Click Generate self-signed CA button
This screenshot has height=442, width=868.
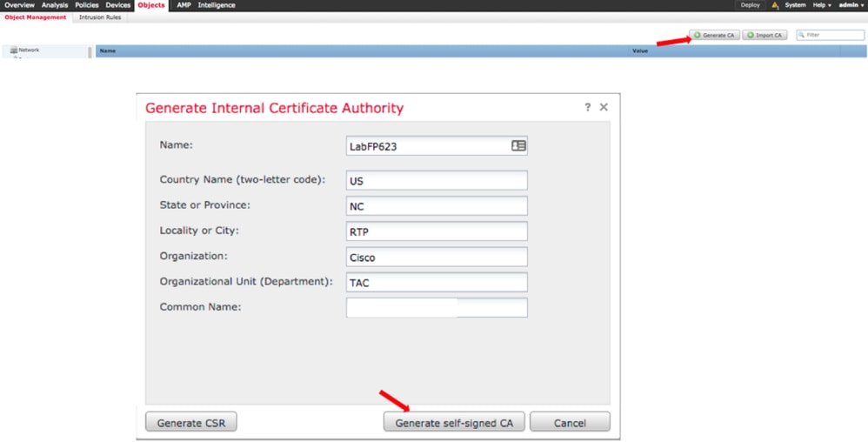pos(454,422)
